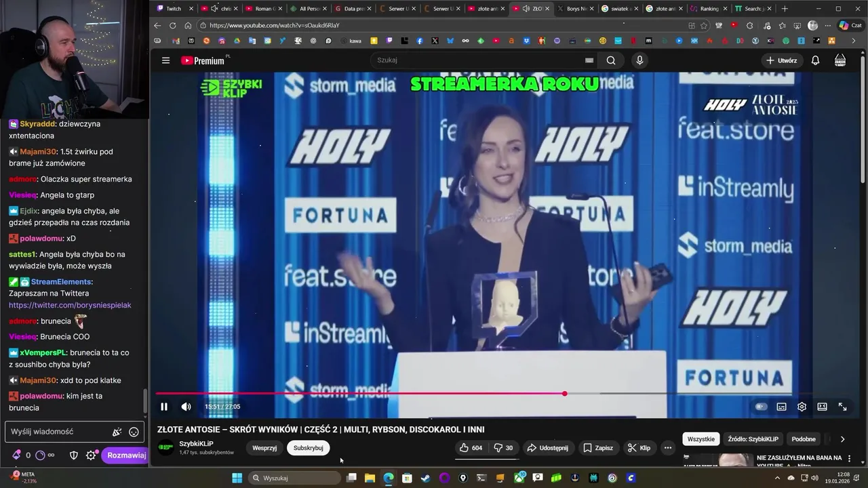Screen dimensions: 868x488
Task: Dislike the video showing 30
Action: (503, 448)
